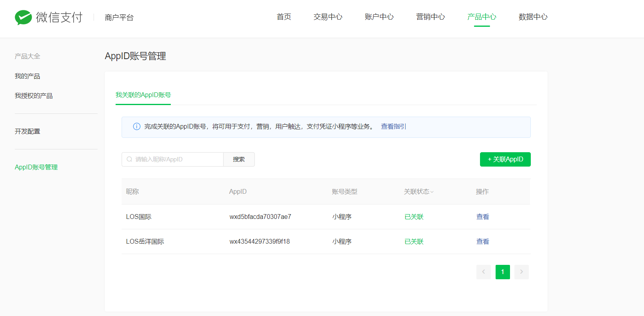Switch to 交易中心 in top navigation

(328, 17)
